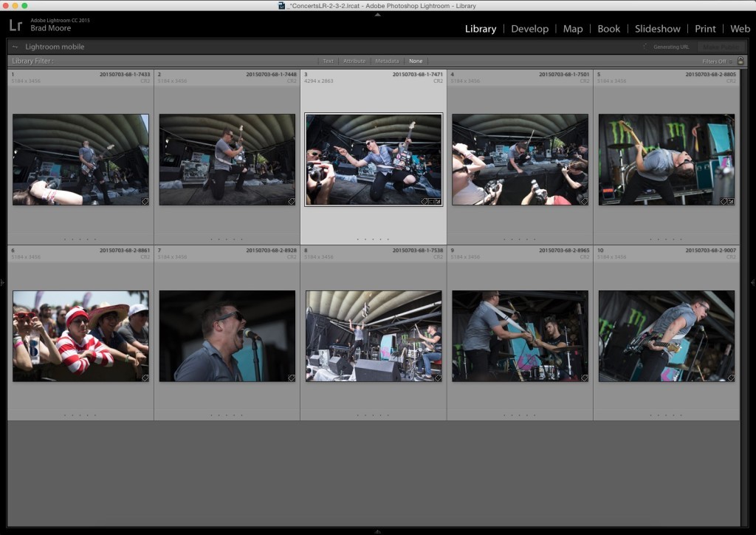Open the Slideshow module
756x535 pixels.
tap(657, 29)
